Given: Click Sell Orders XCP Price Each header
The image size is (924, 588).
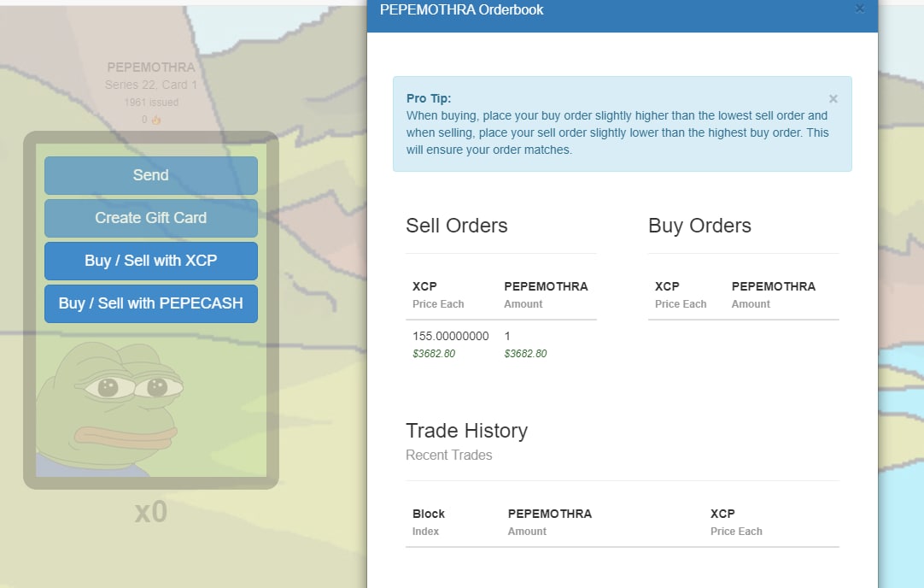Looking at the screenshot, I should click(x=438, y=295).
